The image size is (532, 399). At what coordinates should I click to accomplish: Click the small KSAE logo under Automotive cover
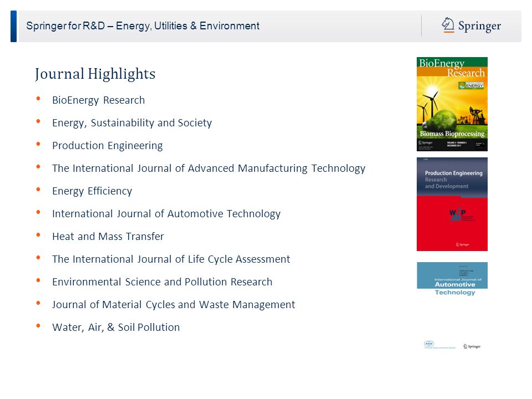click(x=429, y=344)
